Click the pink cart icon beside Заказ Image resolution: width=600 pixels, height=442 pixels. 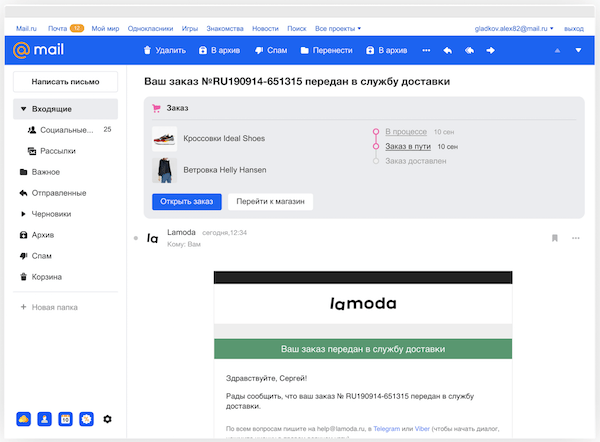coord(156,108)
